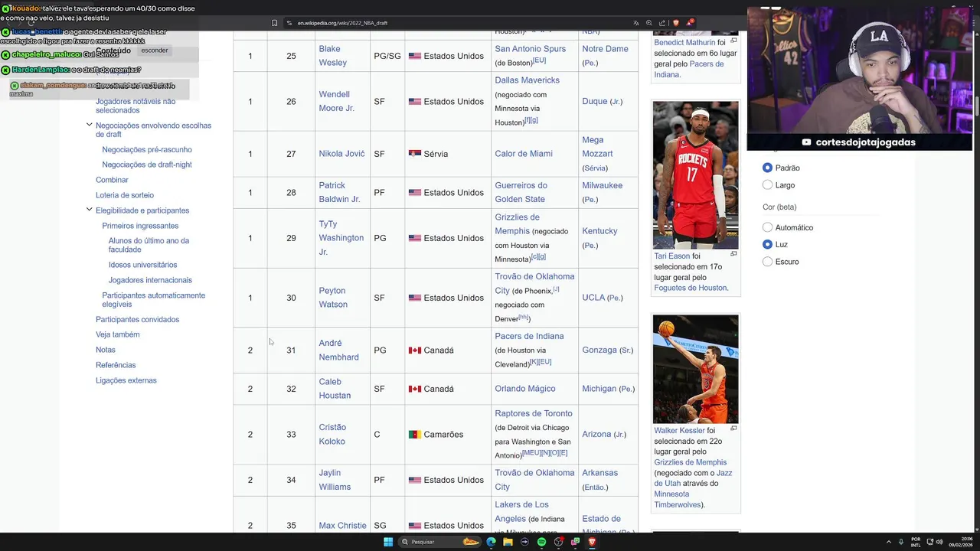
Task: Open the Brave browser taskbar icon
Action: [592, 542]
